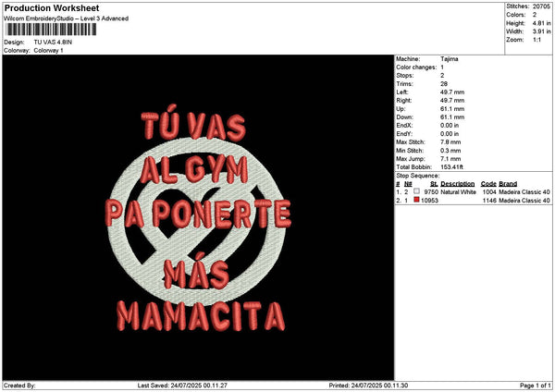Click the 'Brand' column header
This screenshot has width=555, height=392.
coord(508,184)
